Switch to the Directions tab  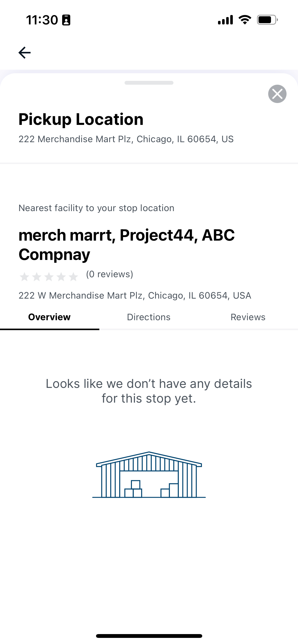pyautogui.click(x=149, y=317)
